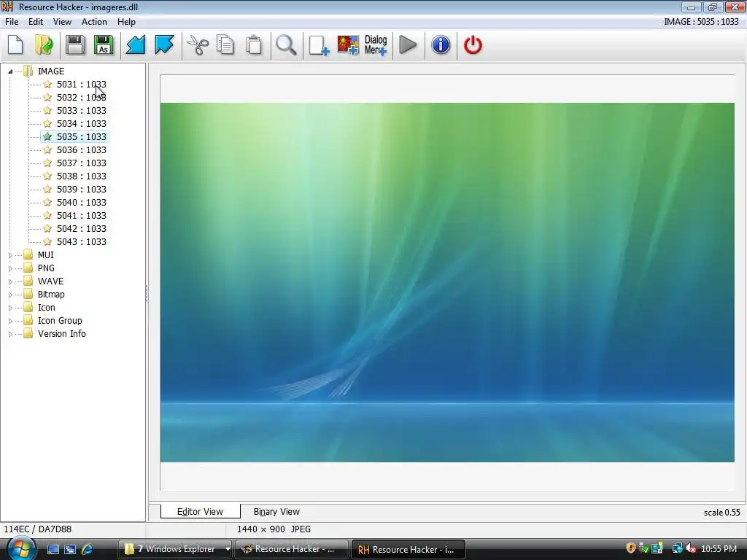Click the New blank script icon
The image size is (747, 560).
15,45
